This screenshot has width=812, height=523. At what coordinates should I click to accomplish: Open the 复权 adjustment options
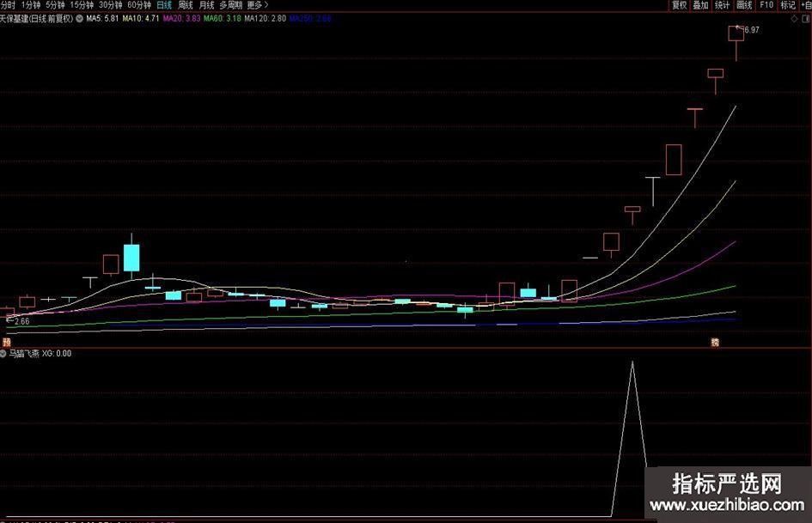pos(679,5)
